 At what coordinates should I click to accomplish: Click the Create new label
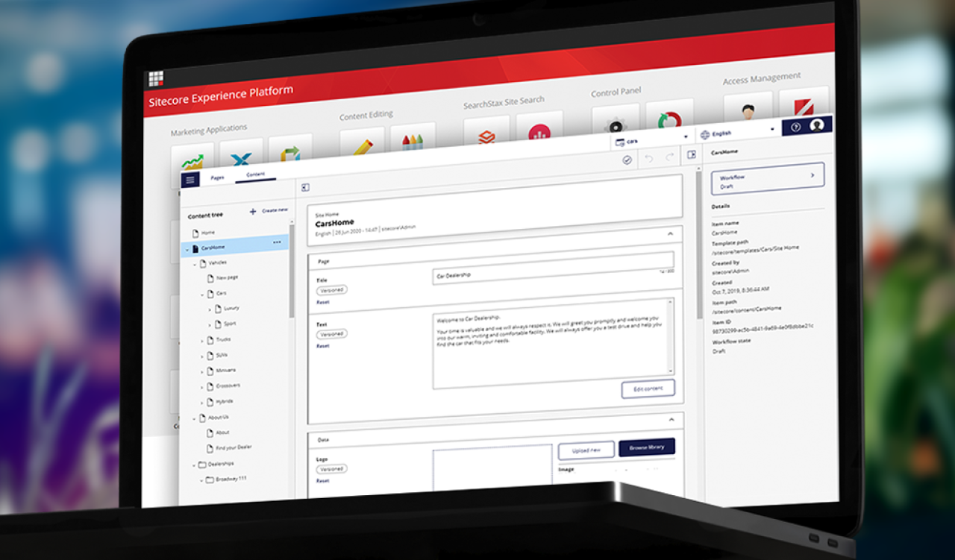[275, 210]
